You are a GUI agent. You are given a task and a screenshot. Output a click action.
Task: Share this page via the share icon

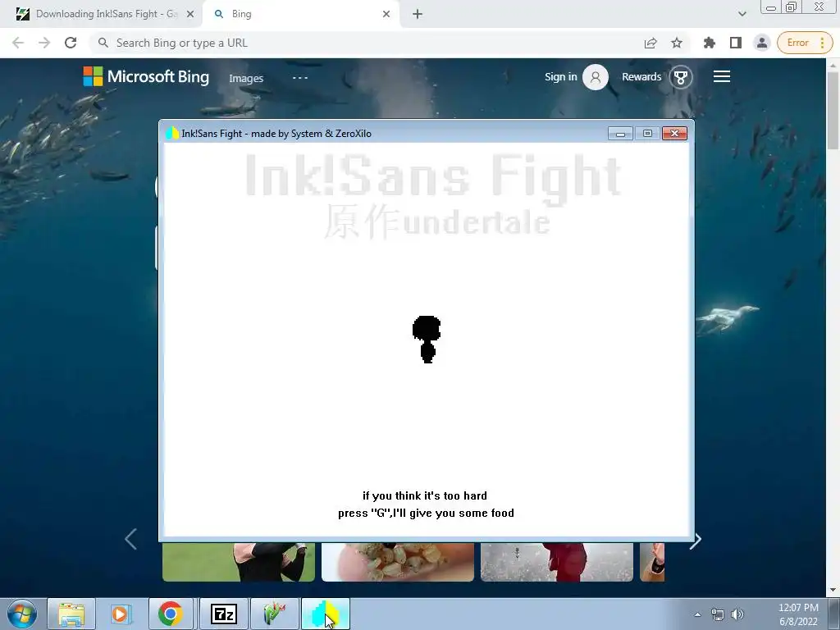click(x=651, y=43)
